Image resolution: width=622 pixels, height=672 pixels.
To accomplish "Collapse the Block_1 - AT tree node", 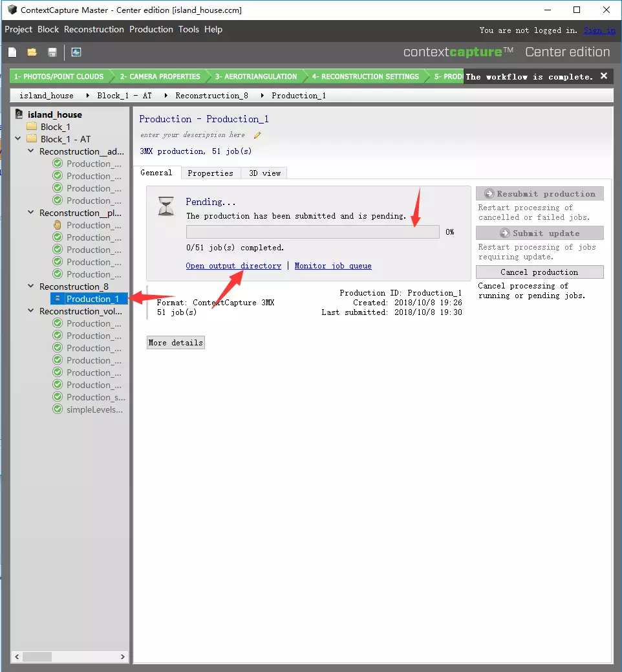I will coord(18,138).
